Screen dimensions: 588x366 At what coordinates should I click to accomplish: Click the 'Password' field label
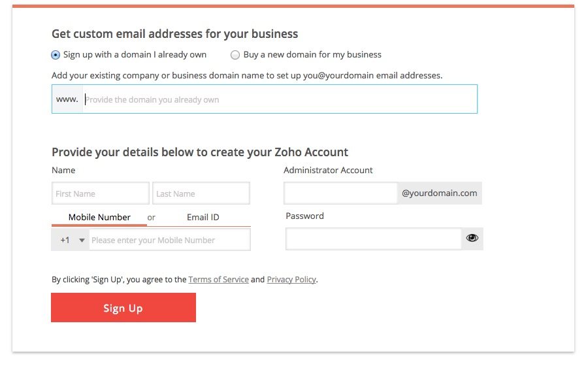click(304, 216)
